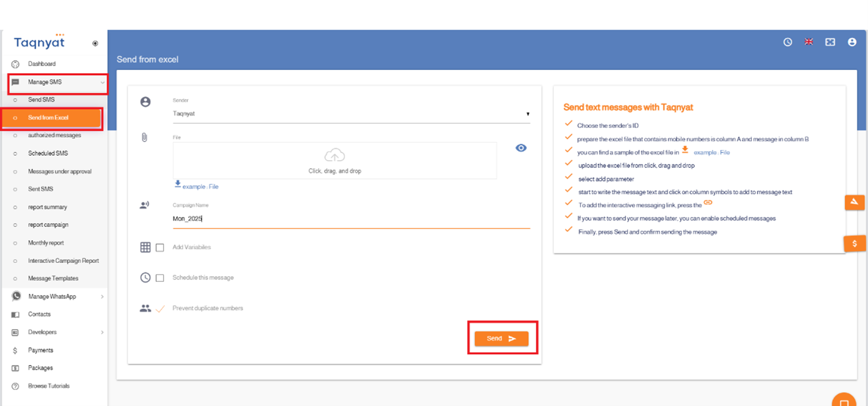
Task: Toggle the Prevent duplicate numbers checkmark
Action: click(160, 308)
